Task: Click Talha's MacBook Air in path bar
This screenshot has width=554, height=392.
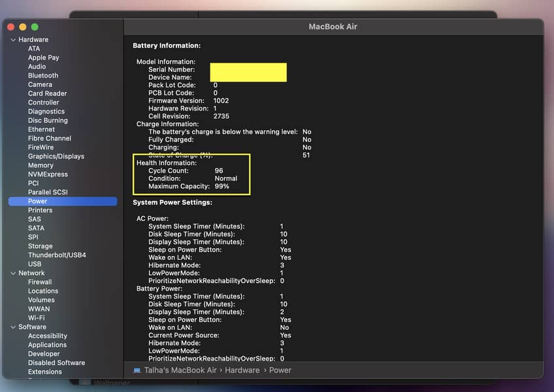Action: pyautogui.click(x=182, y=370)
